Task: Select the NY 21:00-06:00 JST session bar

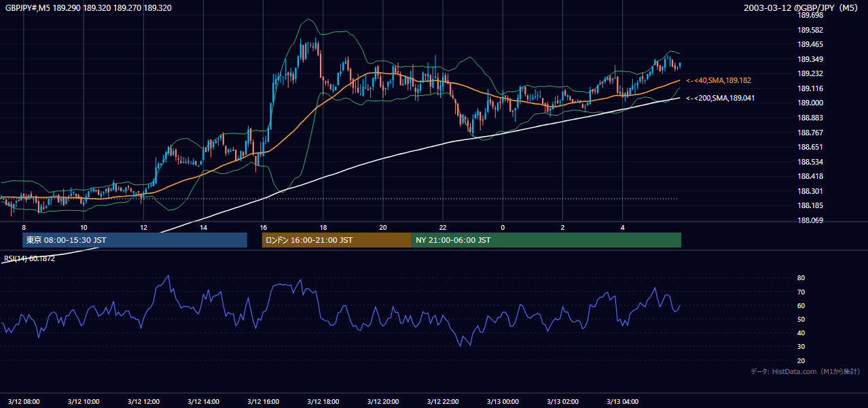Action: click(x=546, y=240)
